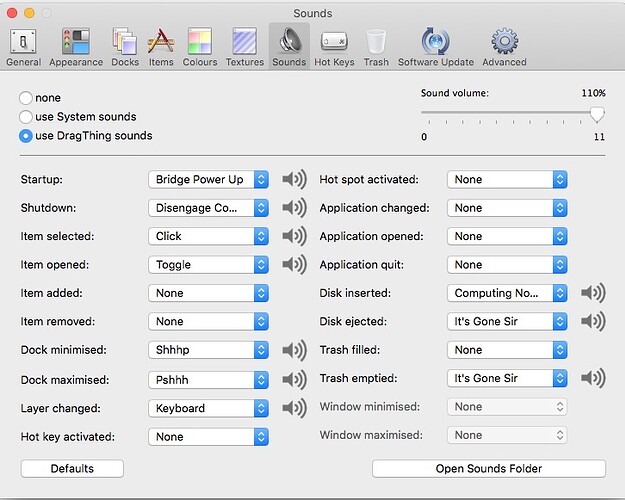Click the Open Sounds Folder button
Viewport: 625px width, 500px height.
tap(489, 469)
